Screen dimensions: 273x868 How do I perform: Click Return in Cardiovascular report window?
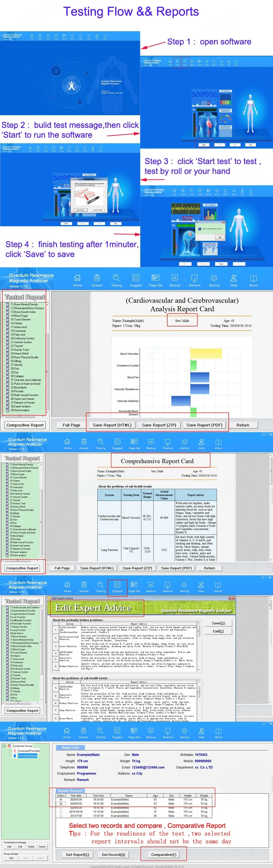pyautogui.click(x=243, y=425)
